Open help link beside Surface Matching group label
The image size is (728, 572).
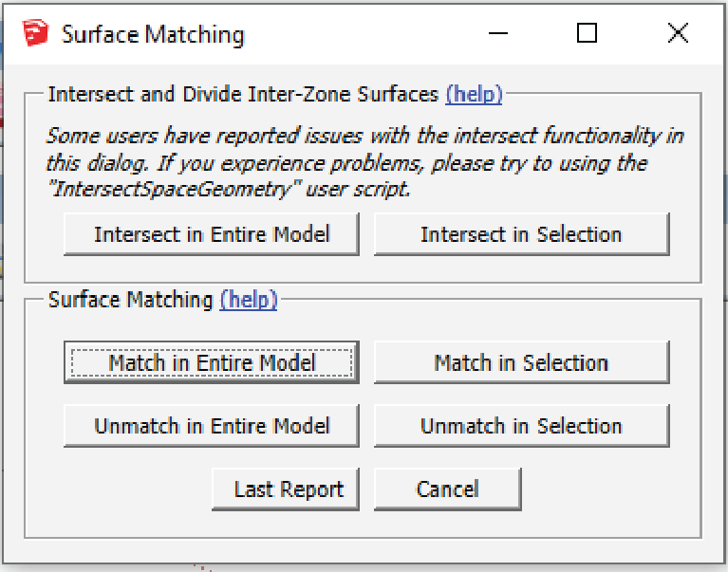click(x=249, y=301)
